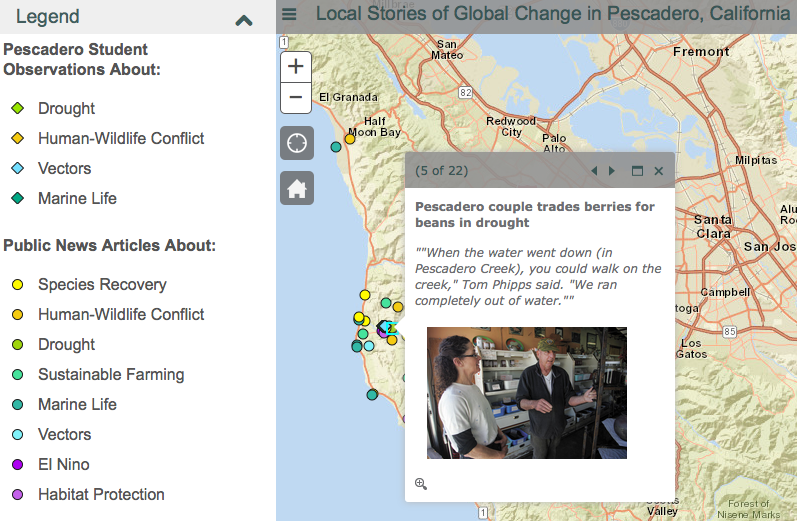This screenshot has height=521, width=797.
Task: Click the find my location button
Action: (x=297, y=143)
